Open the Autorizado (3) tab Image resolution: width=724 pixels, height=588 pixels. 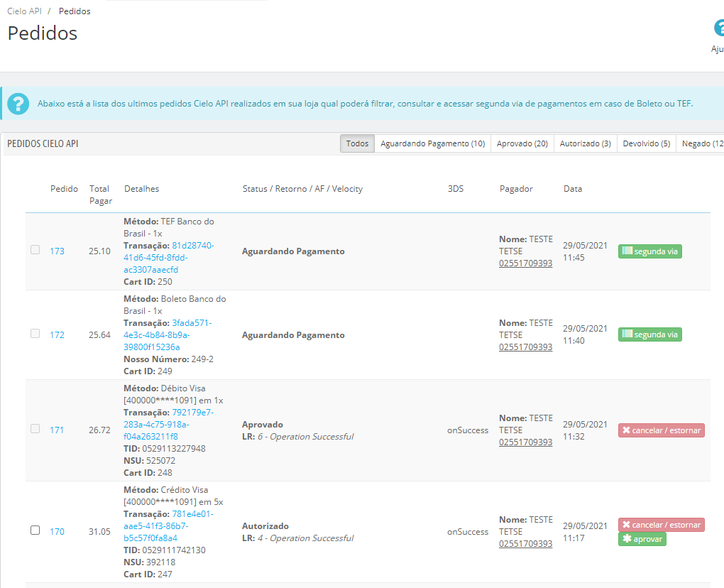[586, 143]
